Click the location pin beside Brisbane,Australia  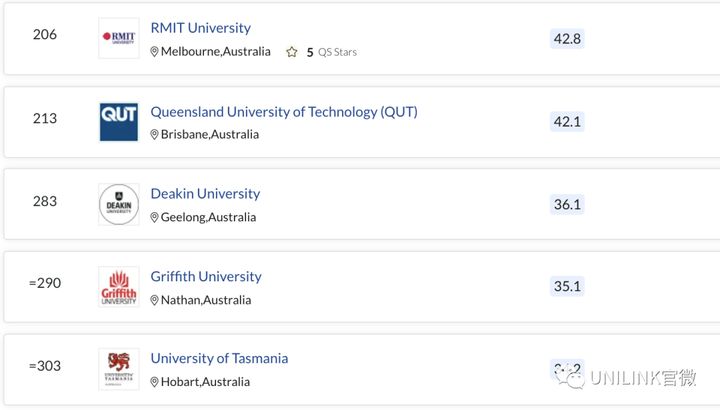[x=154, y=135]
